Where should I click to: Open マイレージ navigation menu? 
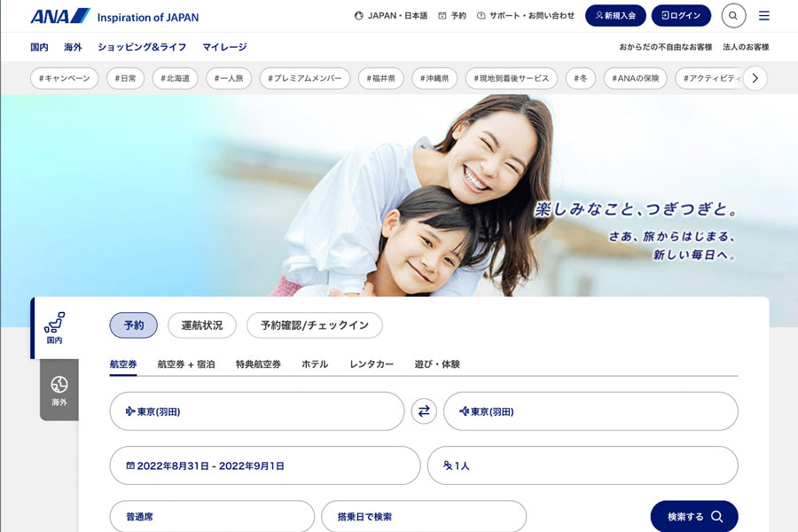(224, 47)
